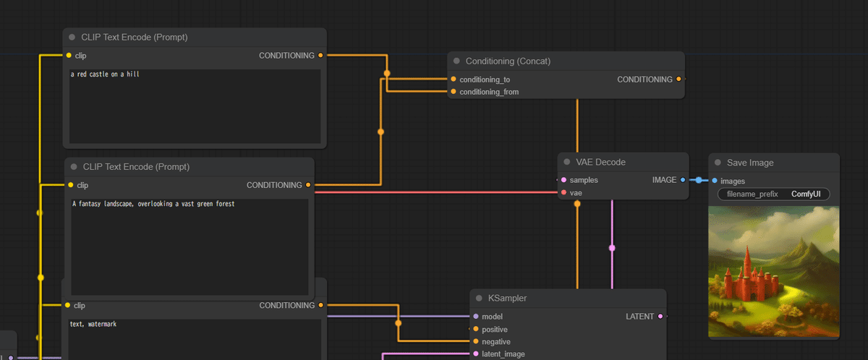Collapse the KSampler node via its title dot

[479, 298]
